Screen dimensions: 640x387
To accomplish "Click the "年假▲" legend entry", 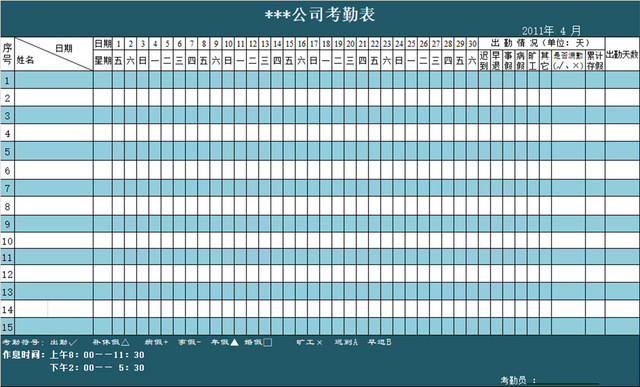I will click(224, 343).
